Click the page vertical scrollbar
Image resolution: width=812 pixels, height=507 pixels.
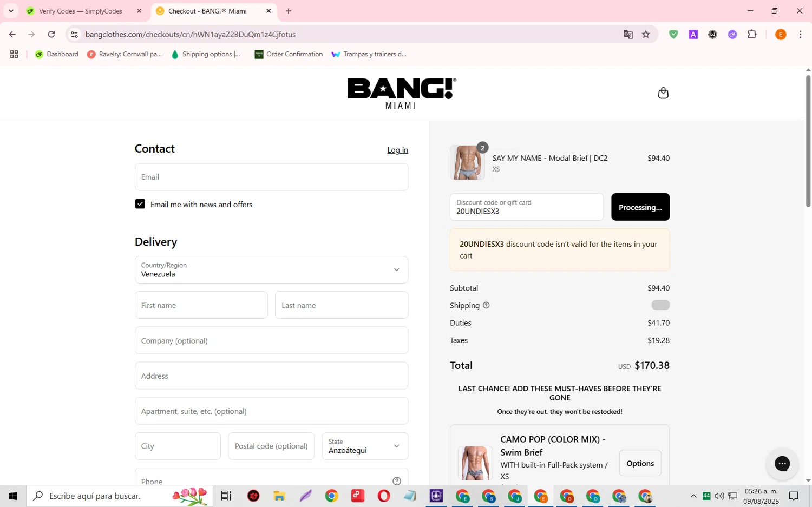click(x=808, y=141)
